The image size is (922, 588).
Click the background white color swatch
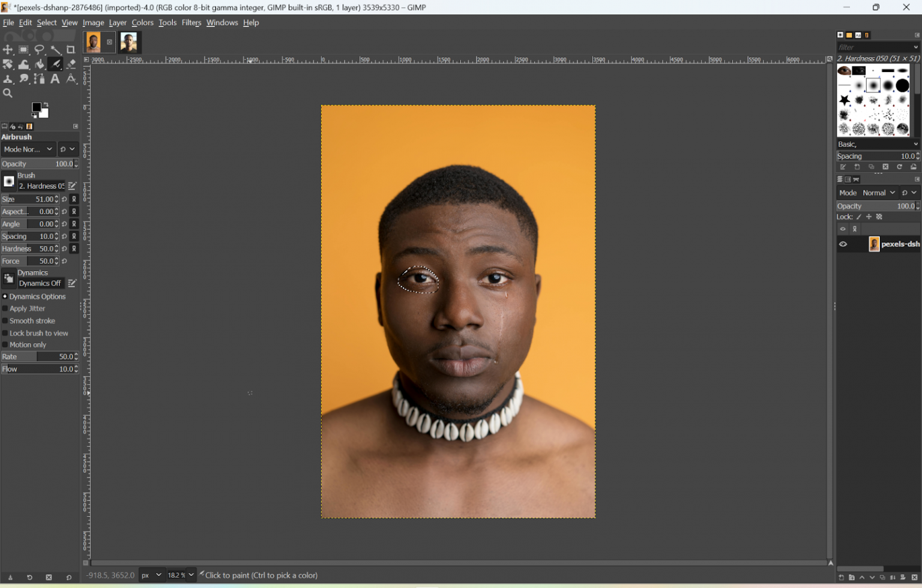[44, 114]
